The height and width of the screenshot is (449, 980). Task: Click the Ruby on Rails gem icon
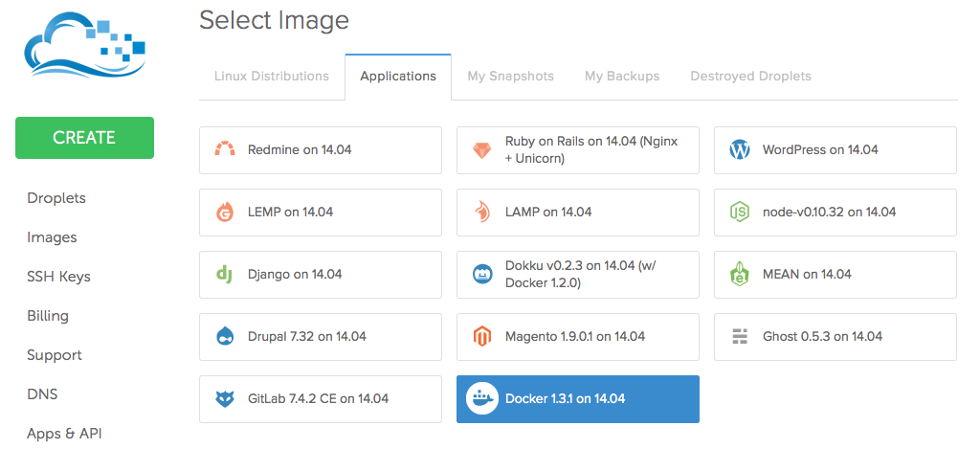pos(482,150)
